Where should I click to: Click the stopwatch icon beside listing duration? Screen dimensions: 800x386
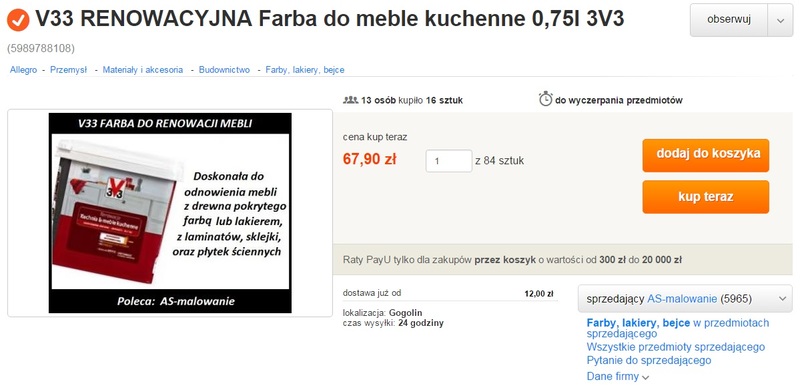545,99
